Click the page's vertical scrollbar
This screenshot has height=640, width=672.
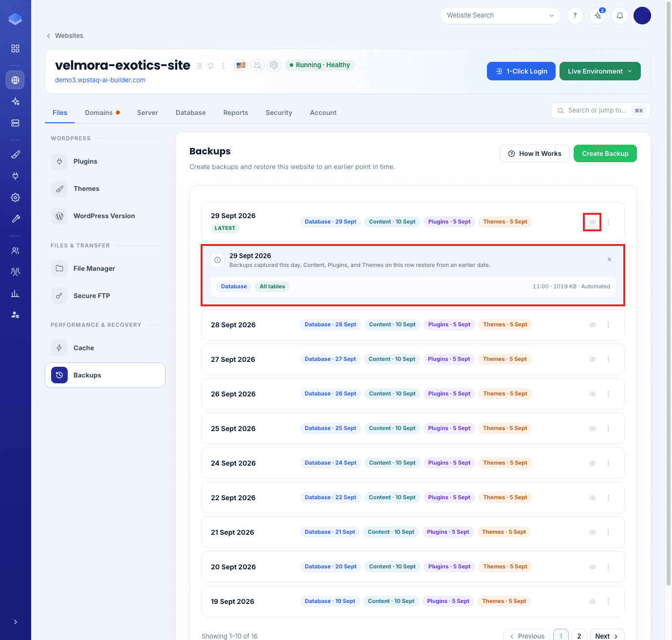click(669, 292)
